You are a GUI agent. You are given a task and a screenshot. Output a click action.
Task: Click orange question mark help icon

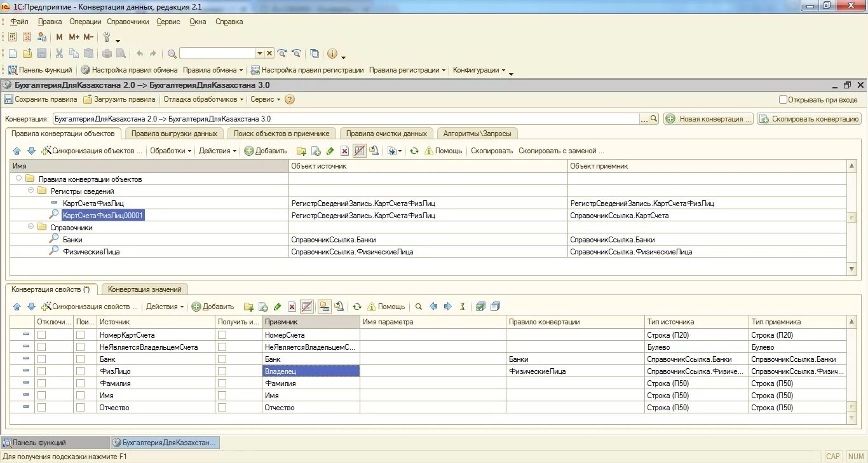290,99
